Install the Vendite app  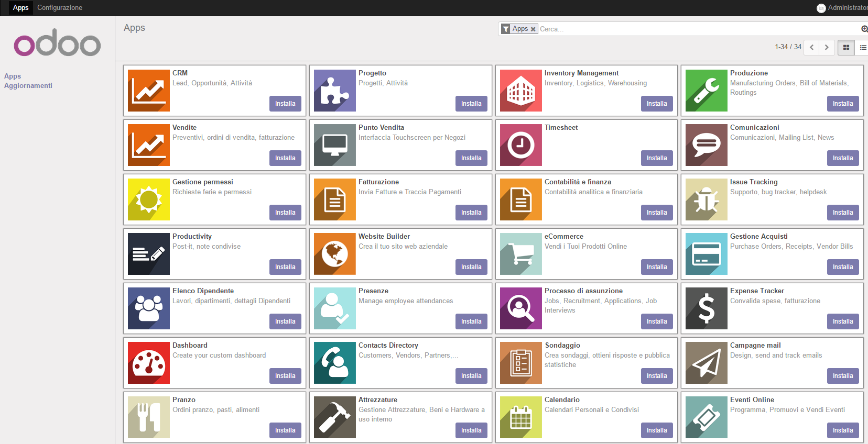[x=285, y=158]
